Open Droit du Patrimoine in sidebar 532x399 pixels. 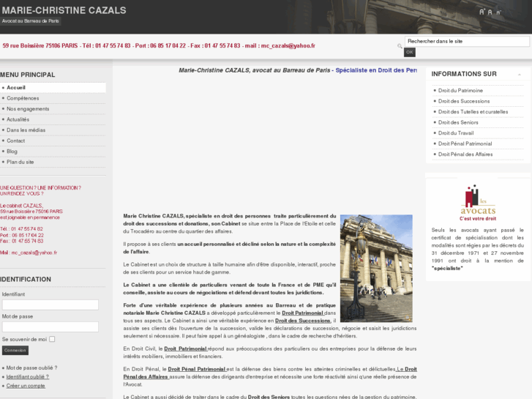pyautogui.click(x=460, y=91)
